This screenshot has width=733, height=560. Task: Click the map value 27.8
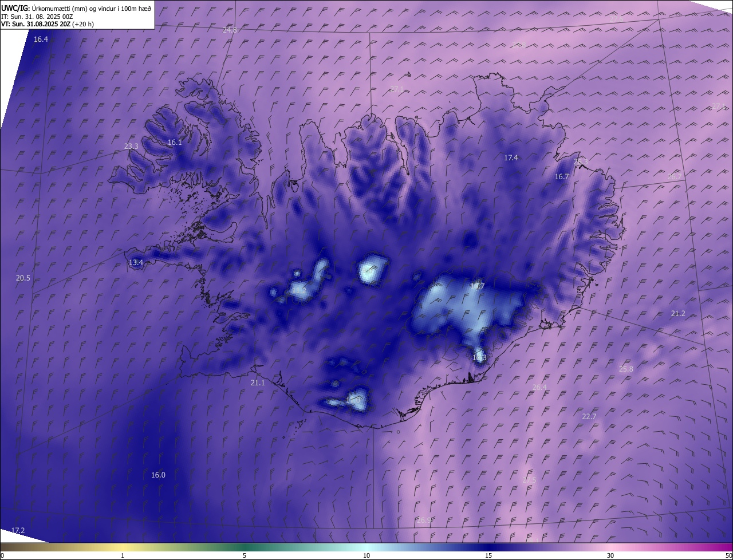click(519, 45)
